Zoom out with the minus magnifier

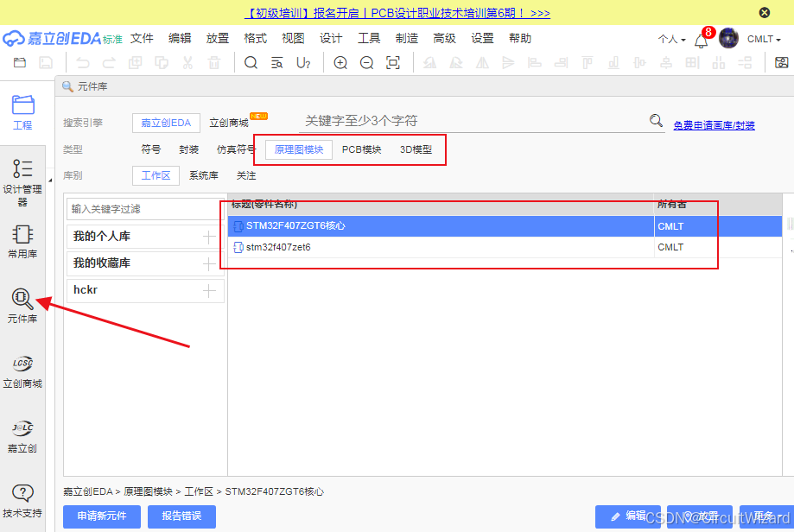(366, 63)
